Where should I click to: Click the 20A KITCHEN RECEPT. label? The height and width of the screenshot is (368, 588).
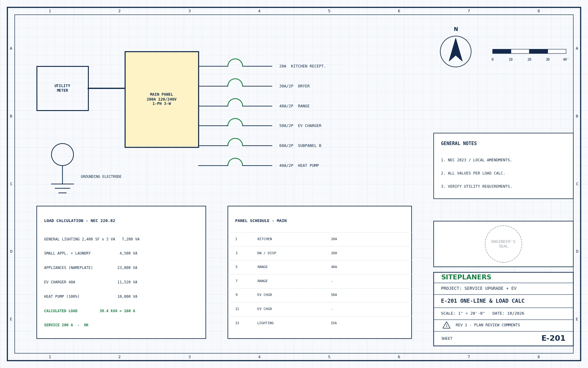point(303,66)
